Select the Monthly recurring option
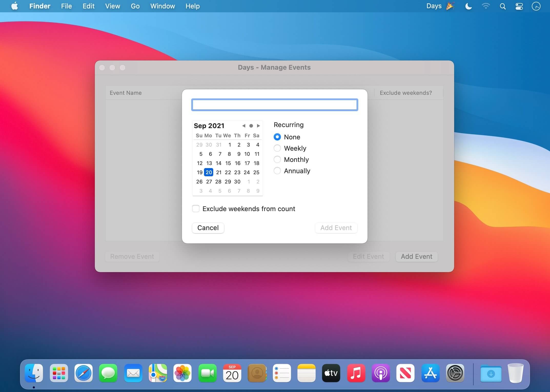 tap(277, 160)
